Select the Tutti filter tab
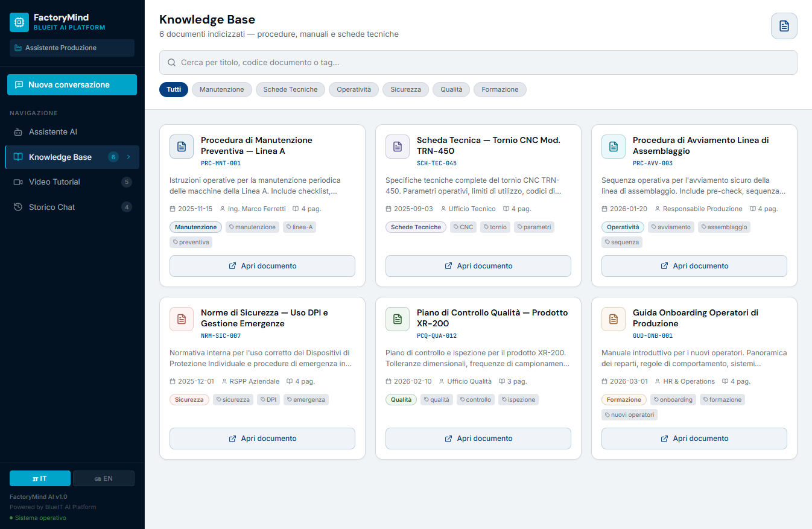This screenshot has height=529, width=812. point(174,89)
